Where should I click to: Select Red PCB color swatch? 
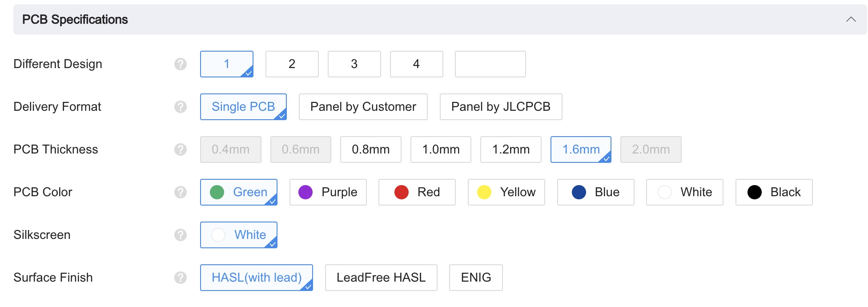(x=417, y=192)
